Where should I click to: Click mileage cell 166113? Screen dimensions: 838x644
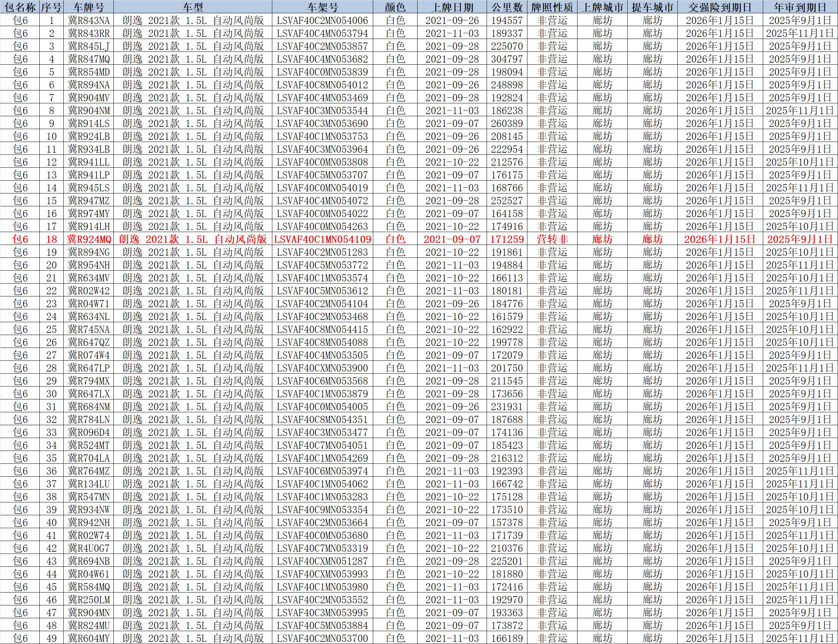click(x=507, y=278)
